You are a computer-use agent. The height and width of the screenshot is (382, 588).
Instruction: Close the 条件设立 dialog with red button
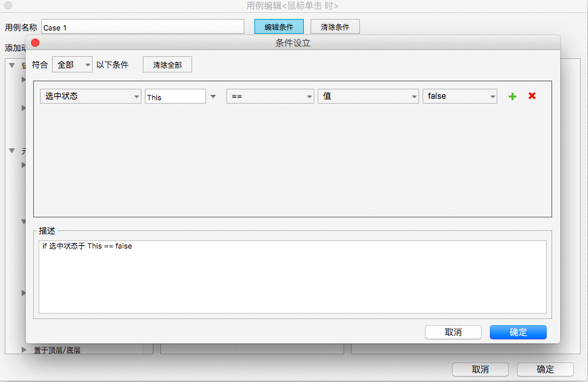(35, 43)
